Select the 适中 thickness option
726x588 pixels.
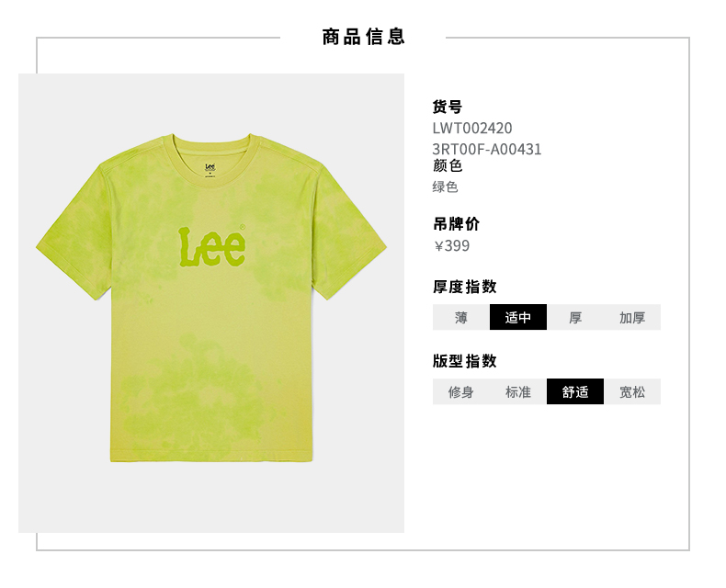(x=518, y=317)
